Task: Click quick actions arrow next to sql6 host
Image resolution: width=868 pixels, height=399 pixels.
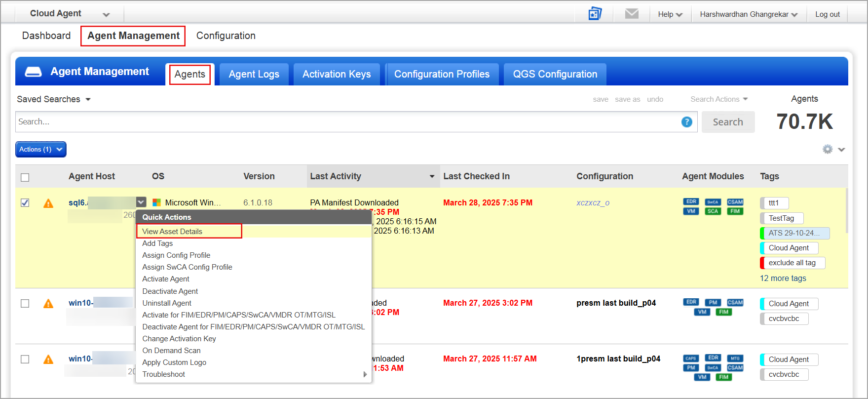Action: [141, 202]
